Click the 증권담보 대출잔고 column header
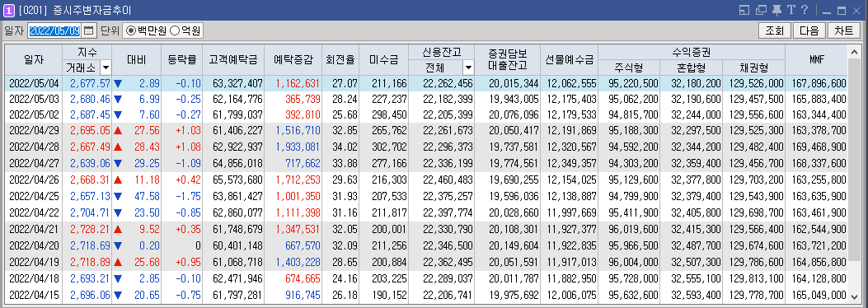The width and height of the screenshot is (868, 308). click(x=507, y=60)
